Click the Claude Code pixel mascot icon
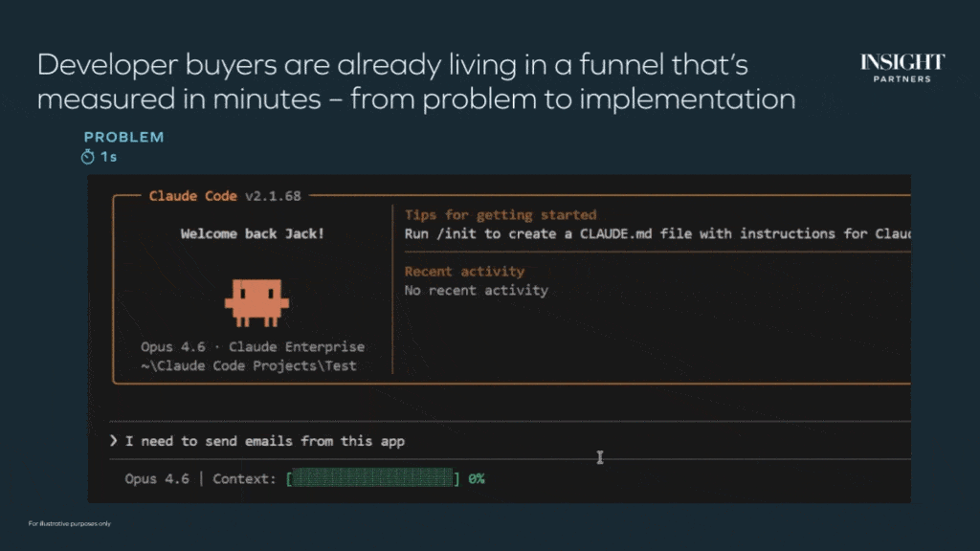This screenshot has height=551, width=980. tap(256, 300)
